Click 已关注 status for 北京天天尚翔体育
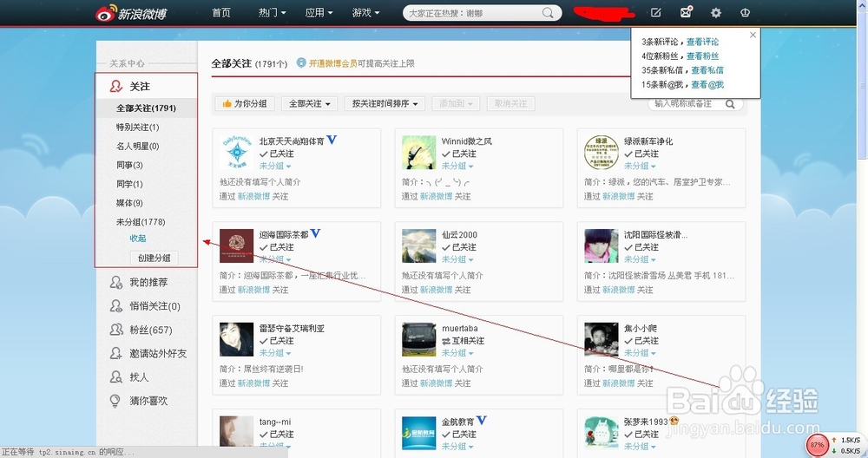Image resolution: width=868 pixels, height=458 pixels. [277, 154]
